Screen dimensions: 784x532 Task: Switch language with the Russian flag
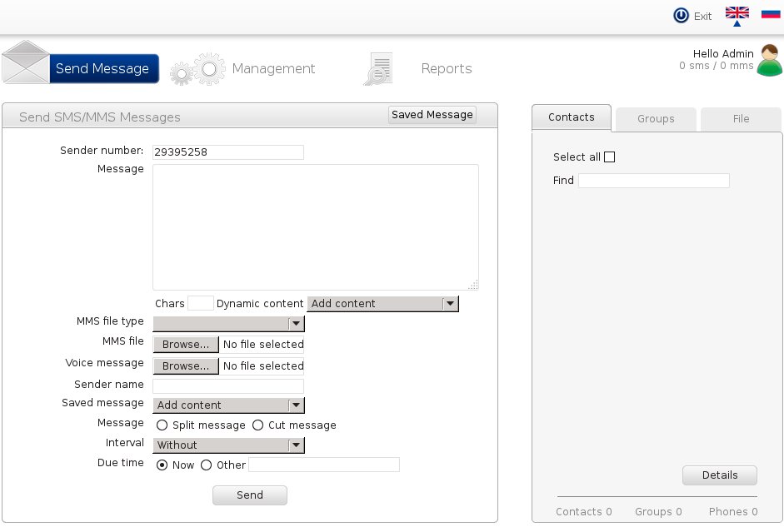click(771, 13)
